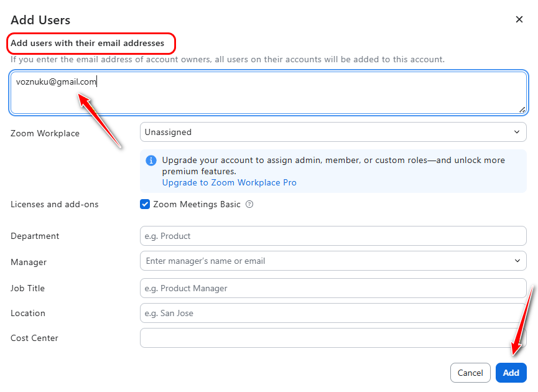Focus the empty Cost Center field
The width and height of the screenshot is (538, 392).
[x=333, y=338]
